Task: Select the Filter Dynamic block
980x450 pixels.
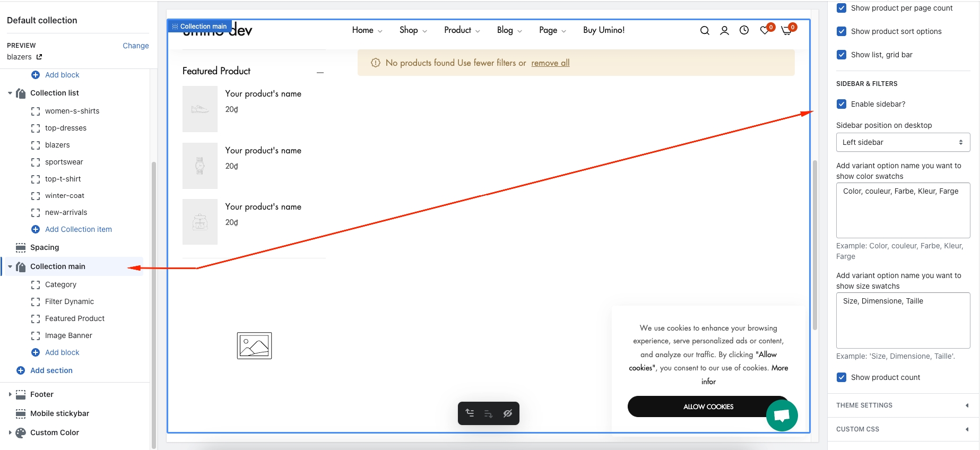Action: point(70,301)
